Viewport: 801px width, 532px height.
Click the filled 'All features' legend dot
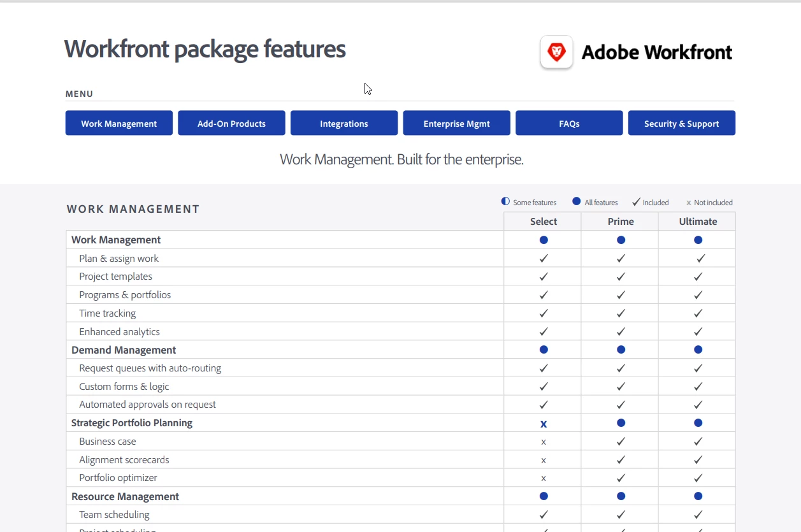(x=577, y=201)
